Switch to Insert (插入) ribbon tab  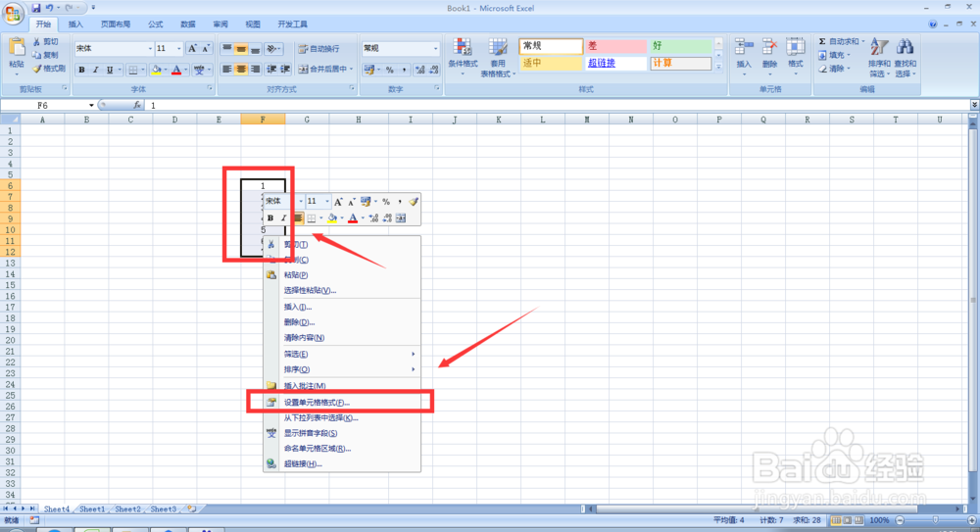click(75, 24)
